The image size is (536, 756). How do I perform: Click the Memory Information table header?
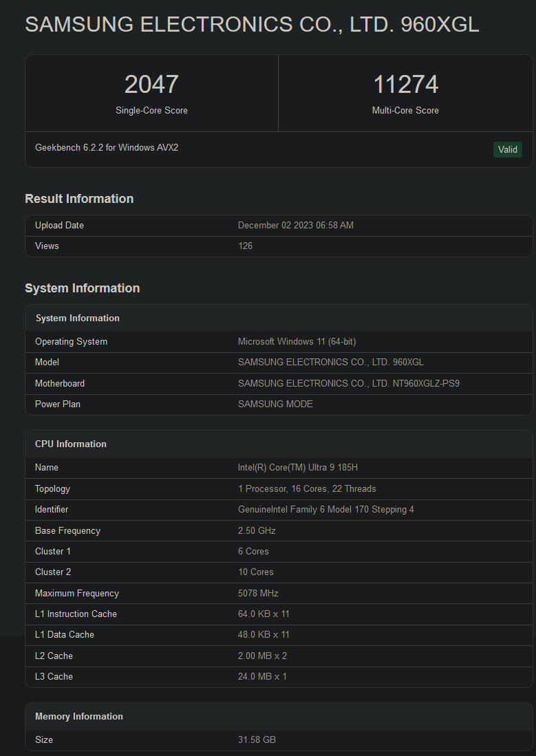(79, 717)
